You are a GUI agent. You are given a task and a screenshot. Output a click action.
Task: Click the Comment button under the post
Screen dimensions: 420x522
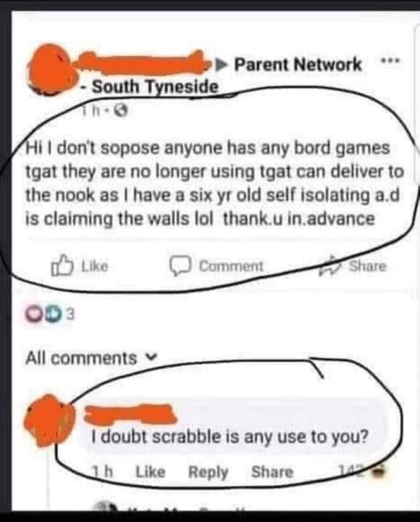217,266
